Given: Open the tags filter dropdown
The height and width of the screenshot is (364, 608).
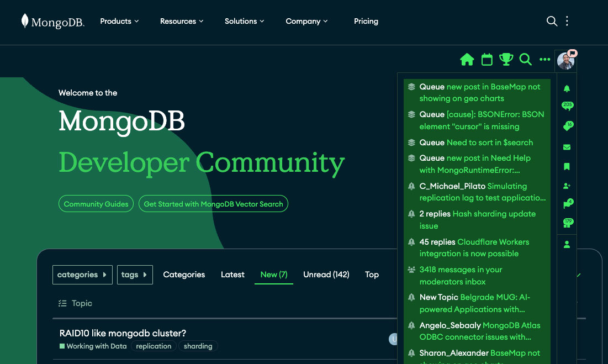Looking at the screenshot, I should [135, 275].
